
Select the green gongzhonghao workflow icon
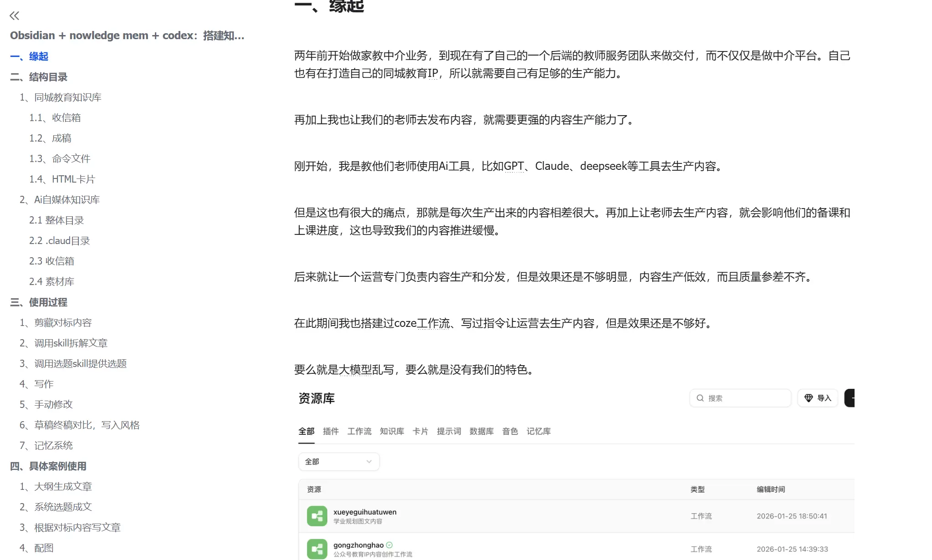[x=317, y=549]
